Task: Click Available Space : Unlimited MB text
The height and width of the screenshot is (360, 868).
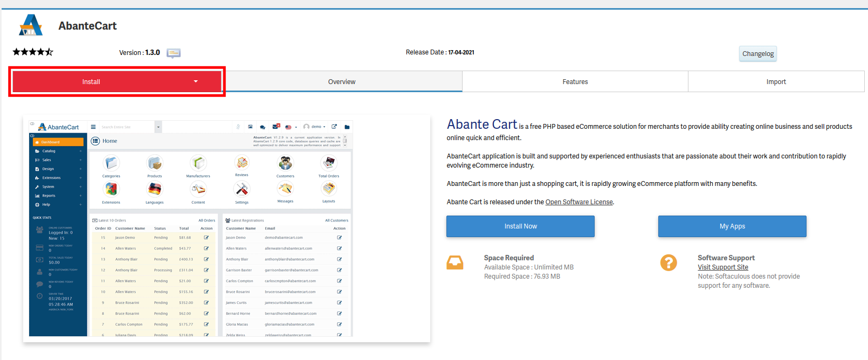Action: click(x=529, y=267)
